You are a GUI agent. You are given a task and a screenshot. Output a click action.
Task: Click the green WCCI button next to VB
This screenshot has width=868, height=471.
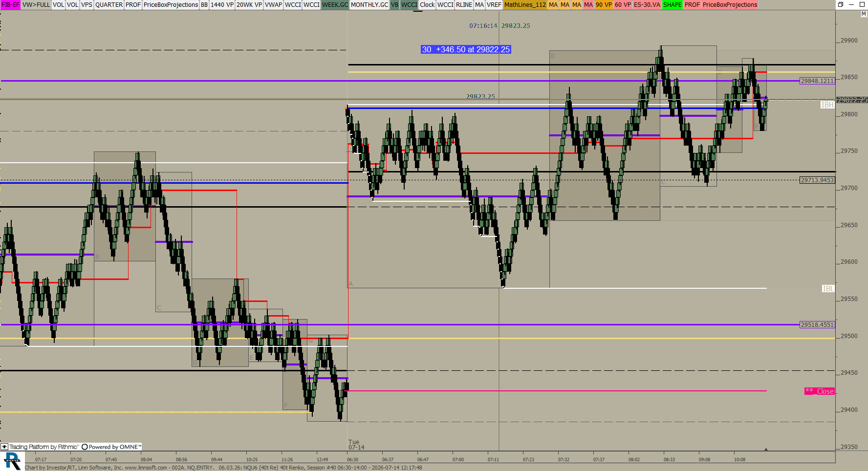click(409, 4)
